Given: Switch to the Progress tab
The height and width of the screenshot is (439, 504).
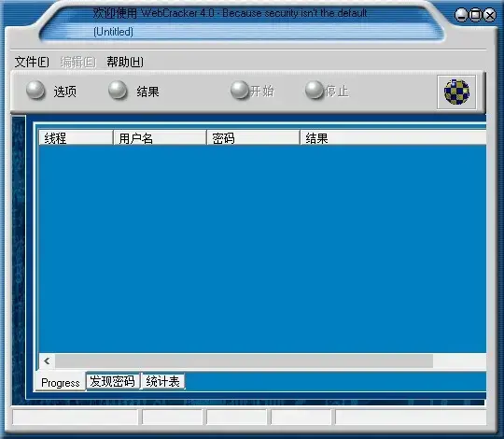Looking at the screenshot, I should (61, 383).
